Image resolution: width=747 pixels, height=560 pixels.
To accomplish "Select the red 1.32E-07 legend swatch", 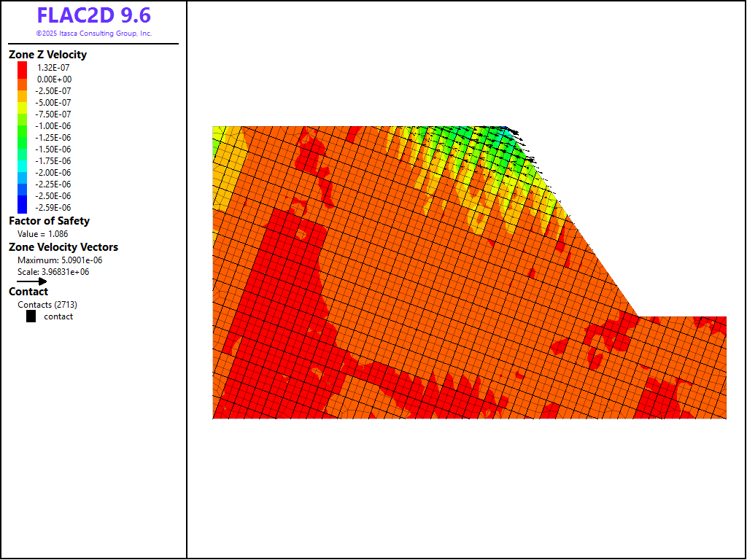I will click(23, 67).
